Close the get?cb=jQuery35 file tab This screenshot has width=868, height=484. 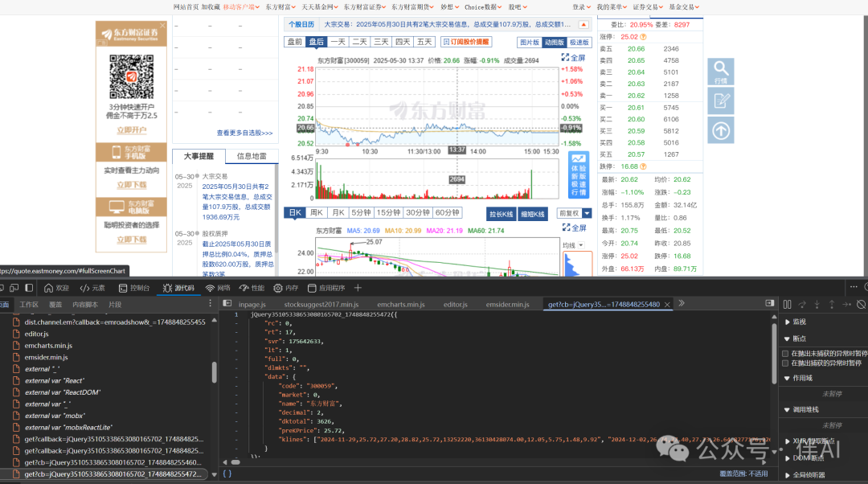[667, 305]
